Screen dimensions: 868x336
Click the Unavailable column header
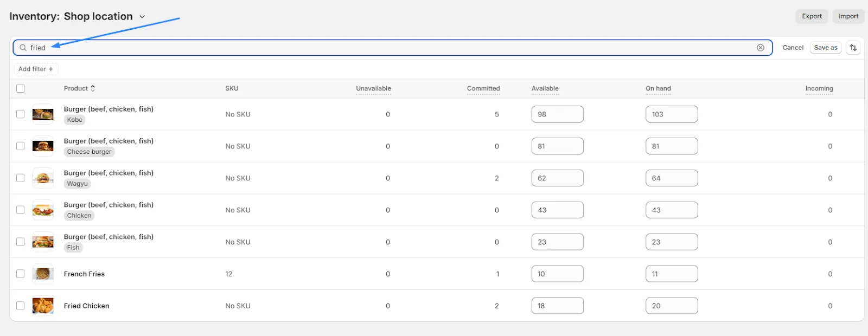373,88
